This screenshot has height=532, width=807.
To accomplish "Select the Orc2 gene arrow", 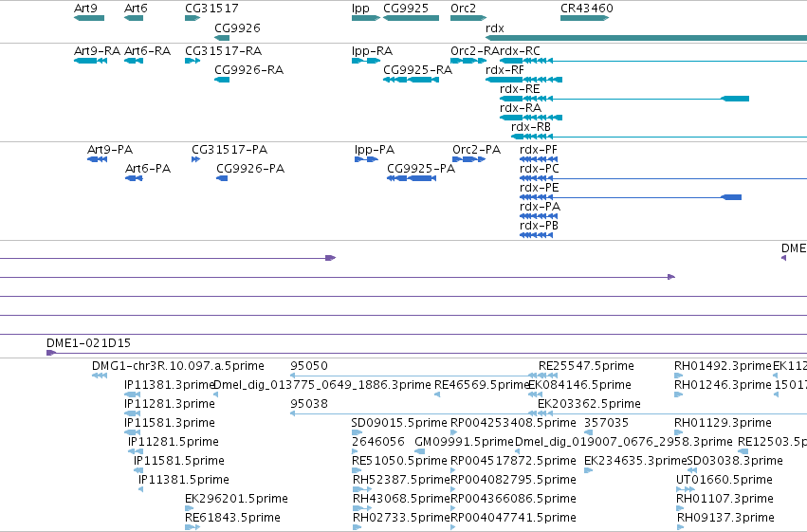I will (468, 18).
